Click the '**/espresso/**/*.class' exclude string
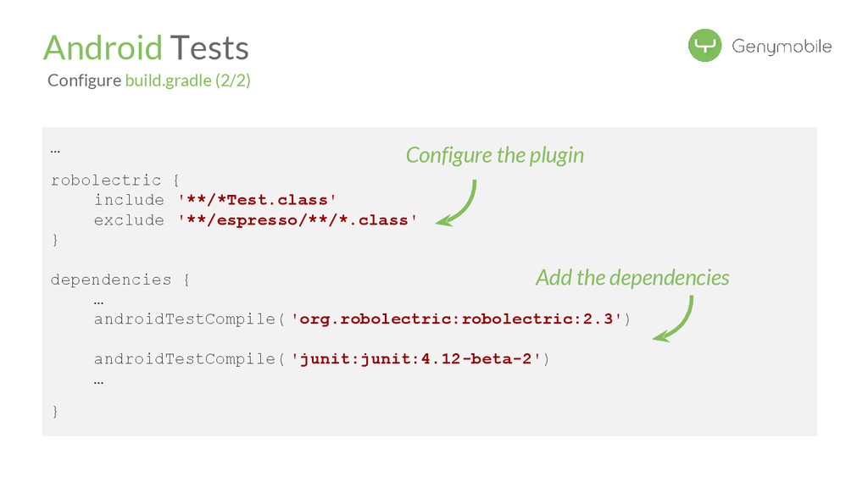 (297, 220)
